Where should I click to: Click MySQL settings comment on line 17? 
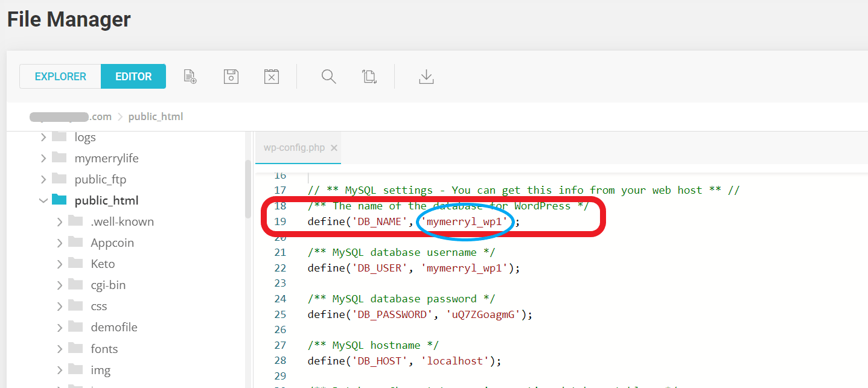[x=524, y=190]
